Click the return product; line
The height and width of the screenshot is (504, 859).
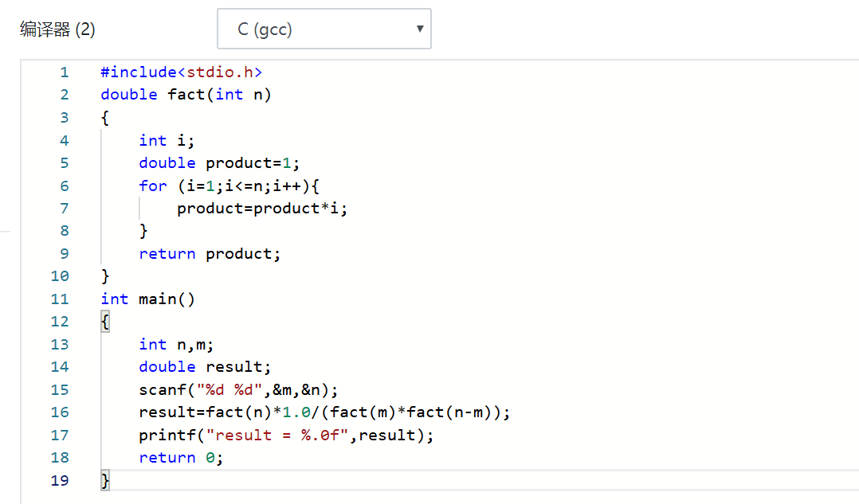click(x=210, y=254)
